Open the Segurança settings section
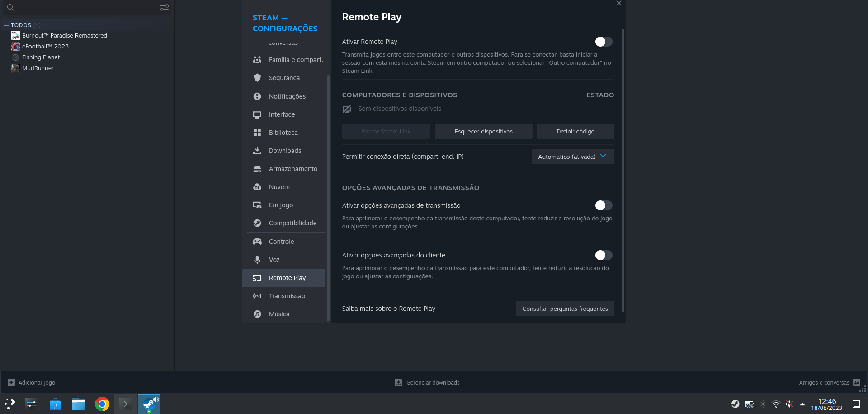868x414 pixels. [x=284, y=78]
